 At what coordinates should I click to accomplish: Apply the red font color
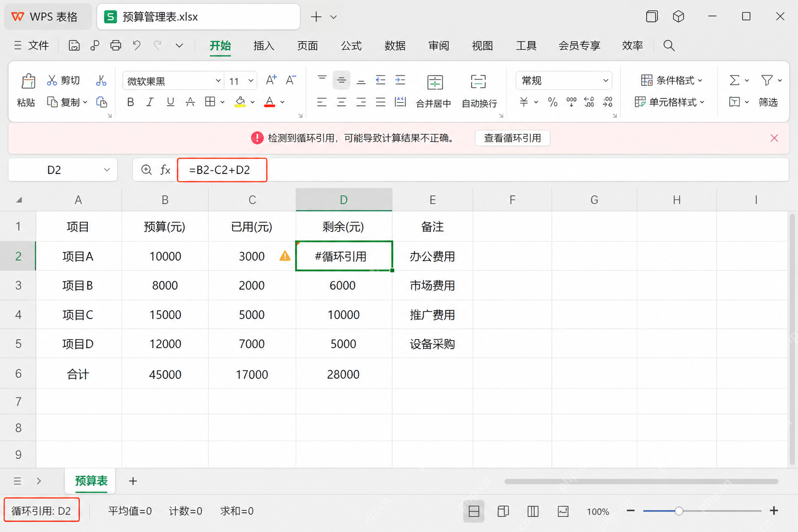[269, 102]
